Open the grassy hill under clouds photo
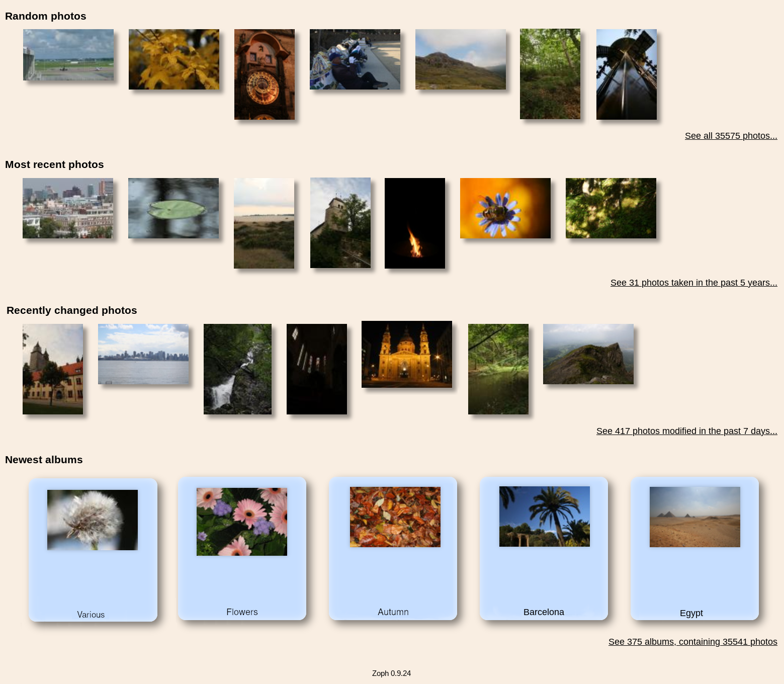The width and height of the screenshot is (784, 684). pos(461,59)
